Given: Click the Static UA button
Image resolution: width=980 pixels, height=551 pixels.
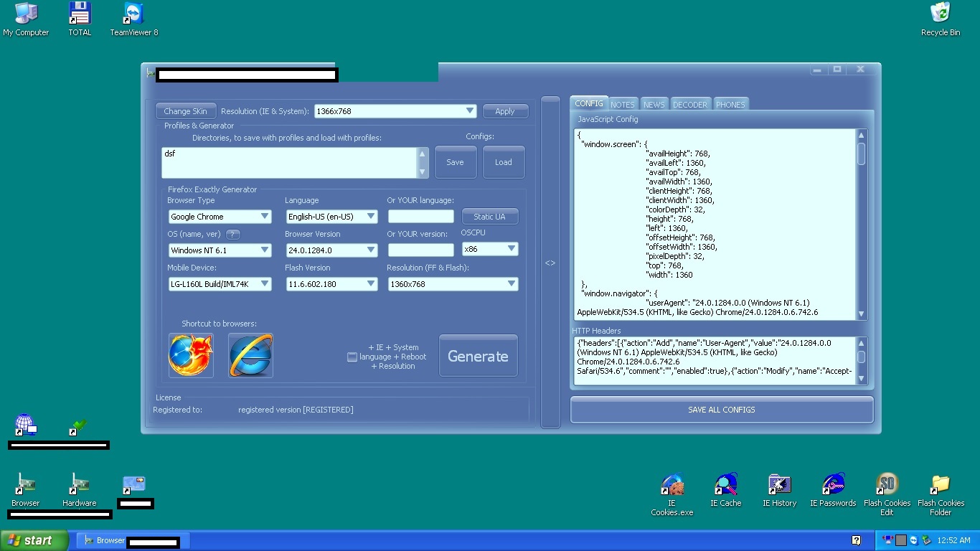Looking at the screenshot, I should tap(489, 216).
